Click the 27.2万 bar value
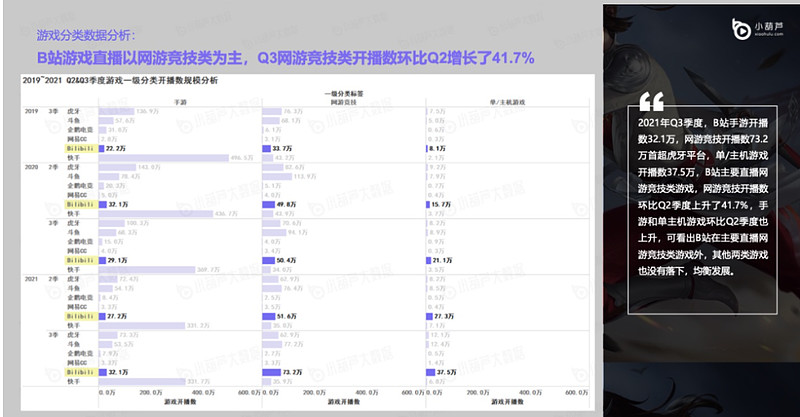Viewport: 800px width, 417px height. click(117, 316)
